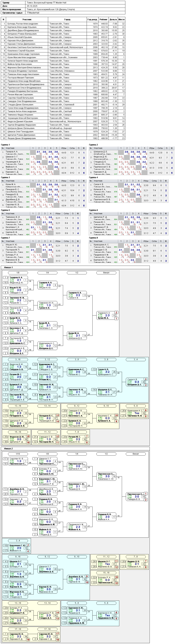Click the 'Группа-3' heading
This screenshot has height=644, width=176.
(x=6, y=177)
